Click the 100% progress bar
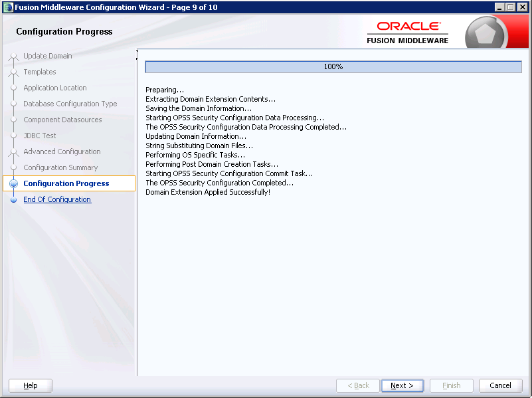532x398 pixels. coord(333,67)
